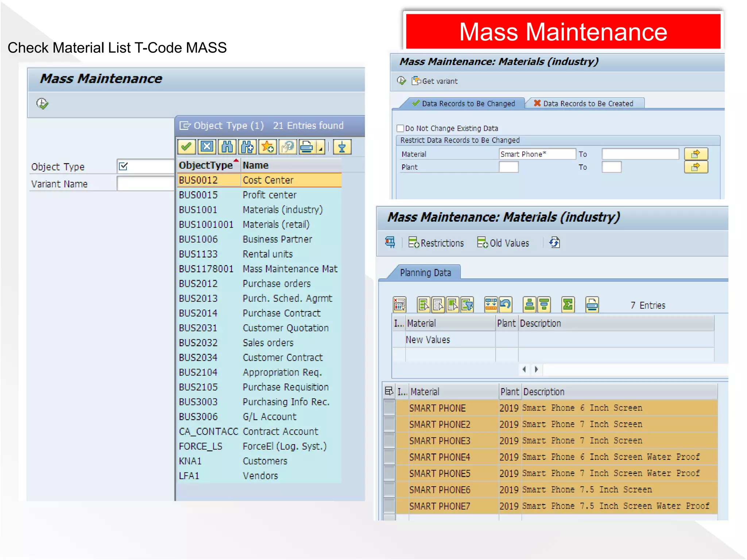Click the help hand question-mark icon
The width and height of the screenshot is (747, 560).
(x=288, y=147)
